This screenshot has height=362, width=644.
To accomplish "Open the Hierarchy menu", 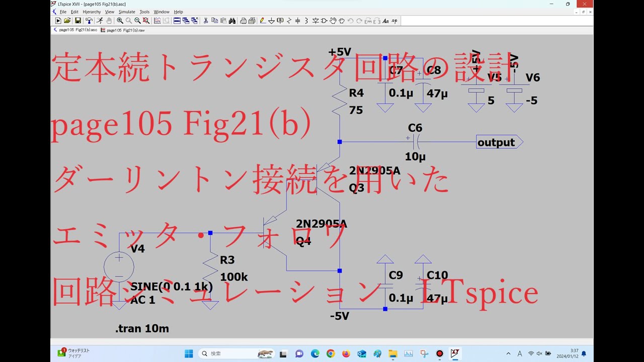I will pyautogui.click(x=92, y=12).
